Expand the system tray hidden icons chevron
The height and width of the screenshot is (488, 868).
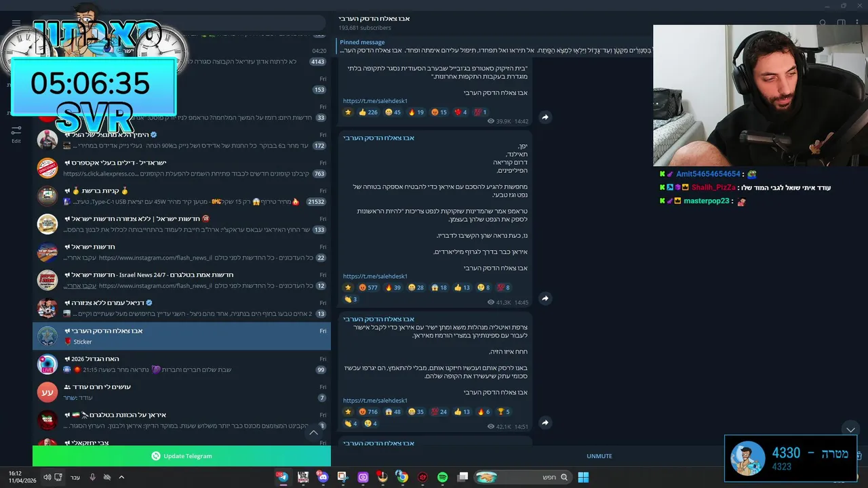pyautogui.click(x=121, y=477)
